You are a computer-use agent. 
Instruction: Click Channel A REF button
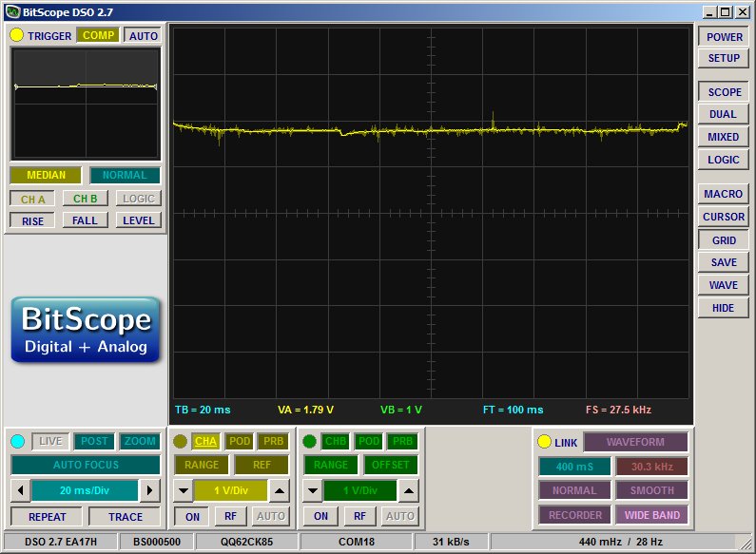(262, 465)
